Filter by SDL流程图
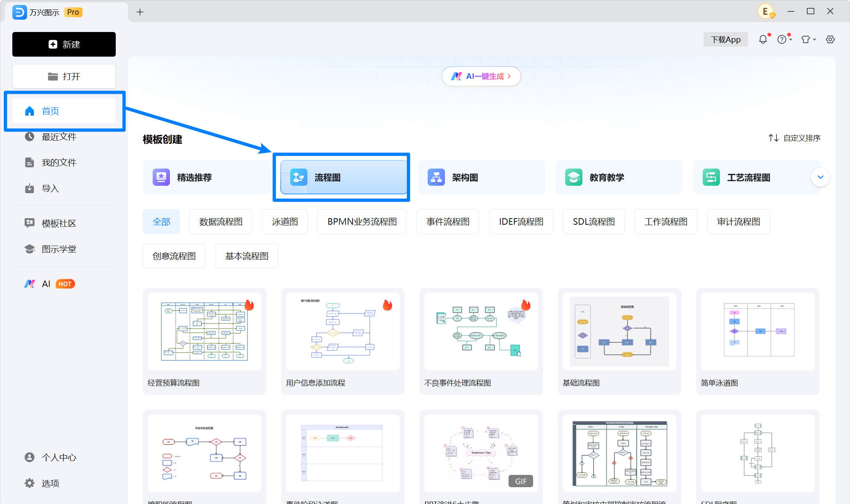850x504 pixels. click(x=594, y=221)
